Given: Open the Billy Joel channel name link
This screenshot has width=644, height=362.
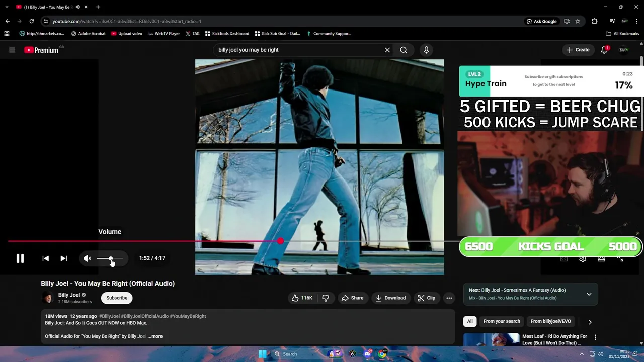Looking at the screenshot, I should pos(69,295).
